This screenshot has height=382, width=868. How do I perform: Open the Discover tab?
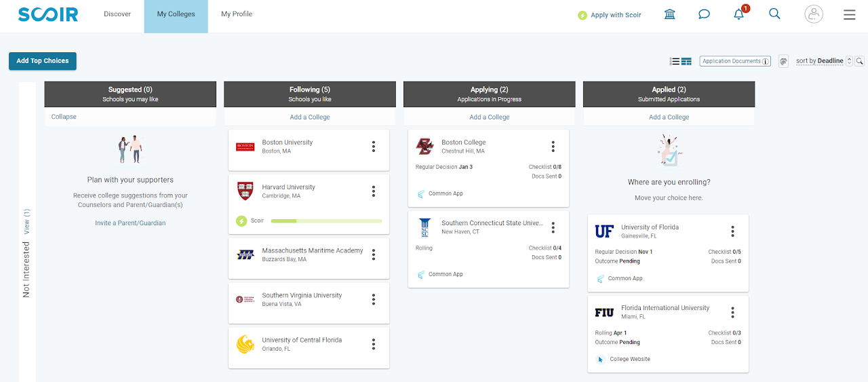(x=117, y=14)
